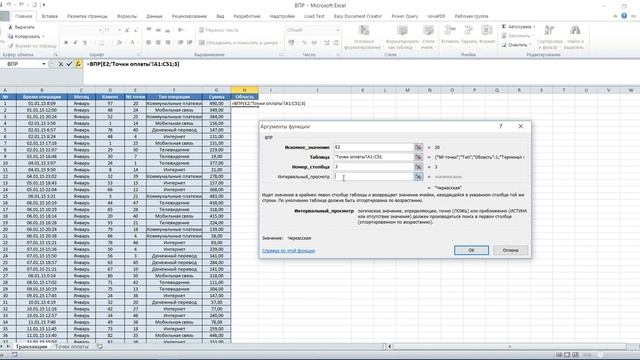Open Разработчик ribbon tab

[247, 16]
